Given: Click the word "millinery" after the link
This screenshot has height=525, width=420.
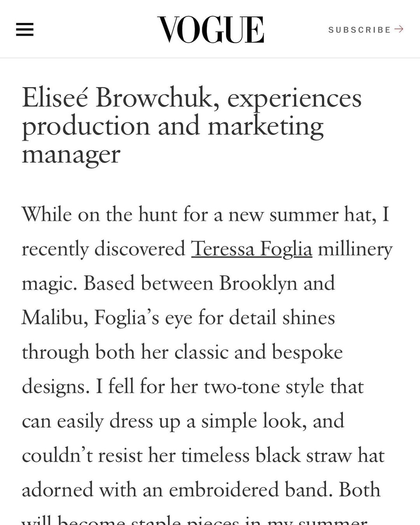Looking at the screenshot, I should click(355, 249).
